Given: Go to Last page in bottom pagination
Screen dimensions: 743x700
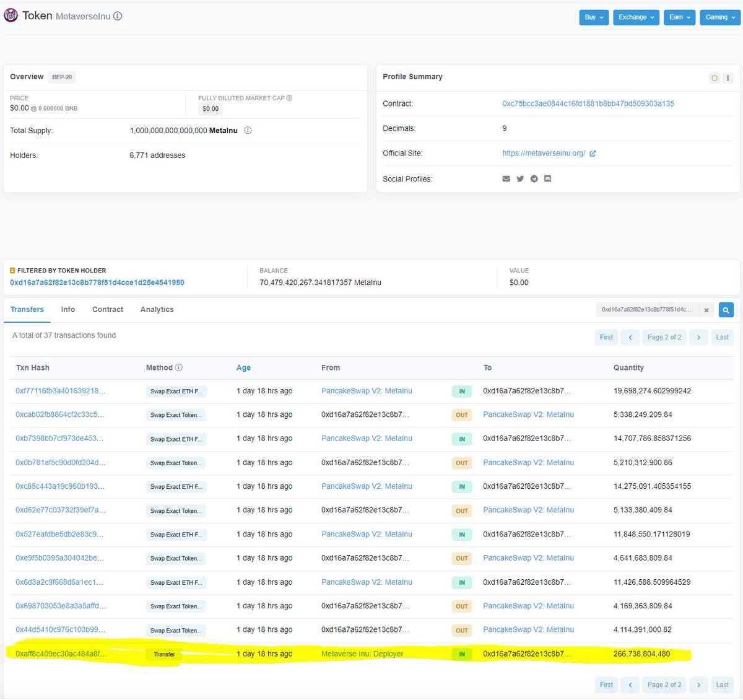Looking at the screenshot, I should tap(723, 685).
